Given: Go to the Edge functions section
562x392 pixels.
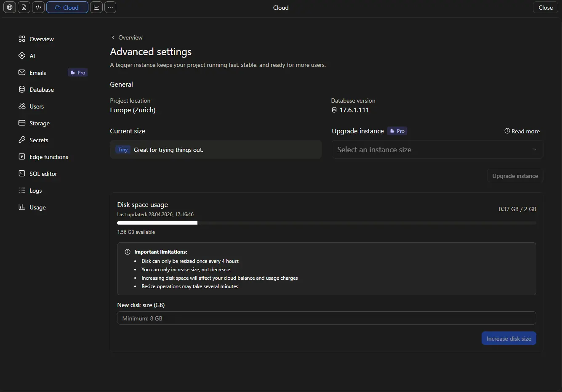Looking at the screenshot, I should tap(48, 156).
